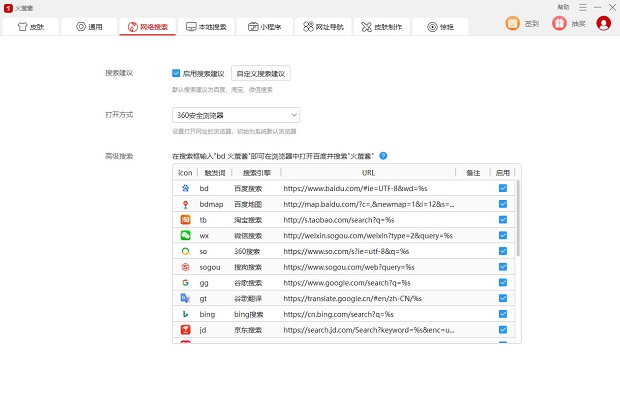Click the www.sogou.com web URL cell

[349, 267]
